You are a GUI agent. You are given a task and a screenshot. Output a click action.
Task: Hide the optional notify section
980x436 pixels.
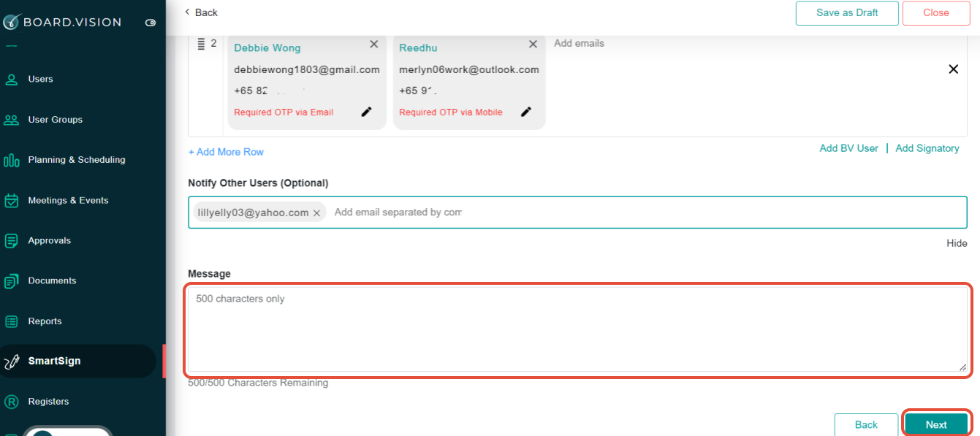pyautogui.click(x=957, y=243)
